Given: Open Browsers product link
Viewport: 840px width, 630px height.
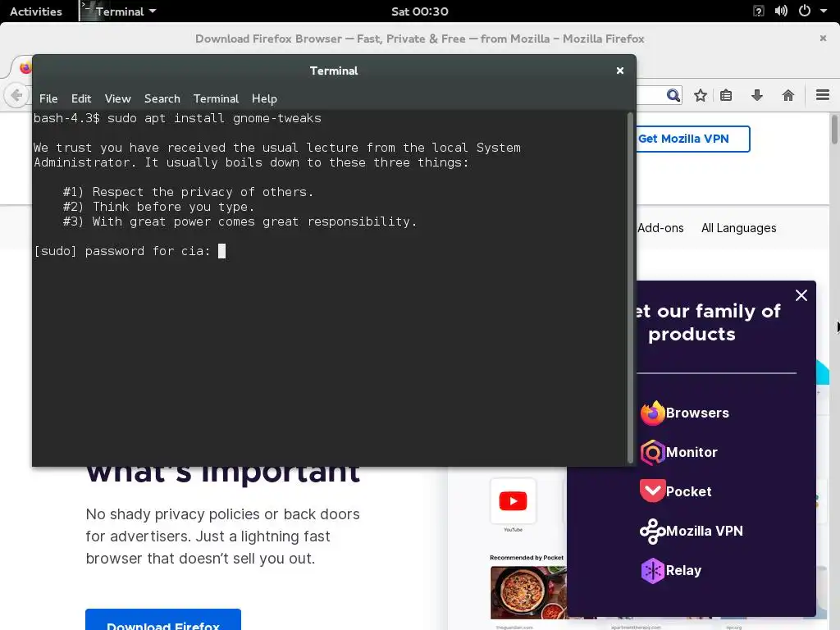Looking at the screenshot, I should (x=697, y=413).
